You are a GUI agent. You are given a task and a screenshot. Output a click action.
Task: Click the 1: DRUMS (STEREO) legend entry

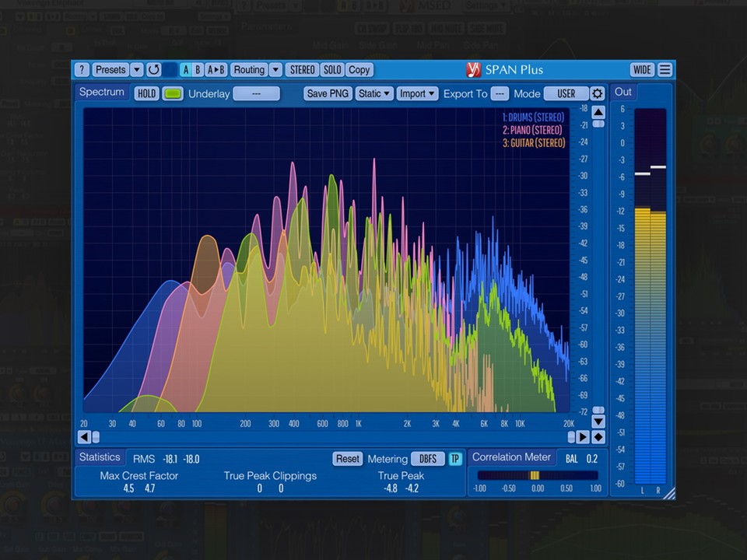[533, 117]
